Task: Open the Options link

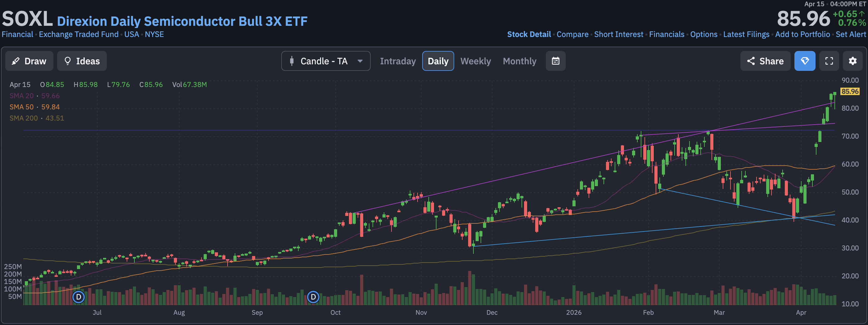Action: [703, 34]
